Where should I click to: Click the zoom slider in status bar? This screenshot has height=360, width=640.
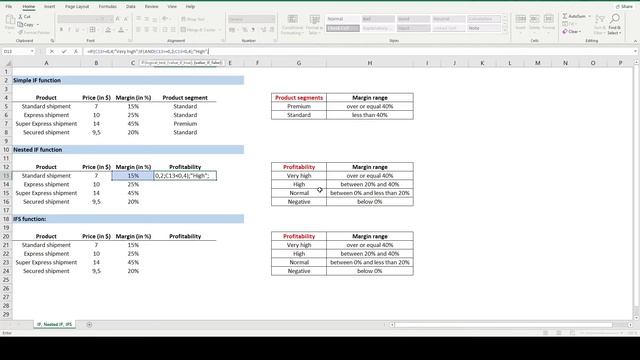pos(600,333)
